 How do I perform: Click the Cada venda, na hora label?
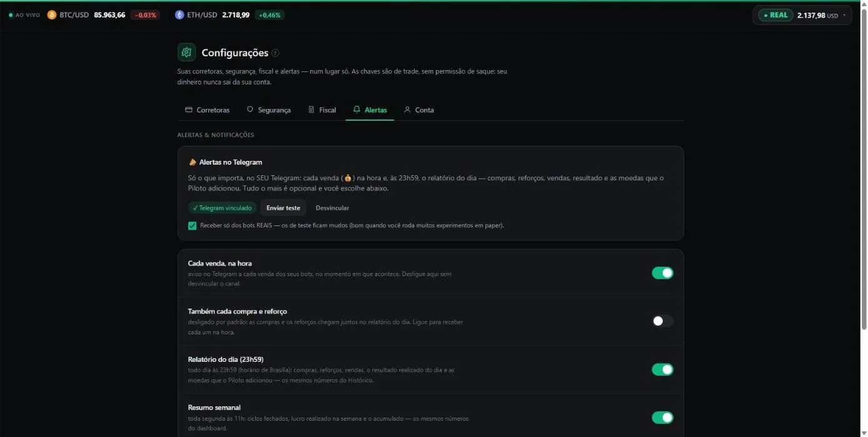pos(220,264)
